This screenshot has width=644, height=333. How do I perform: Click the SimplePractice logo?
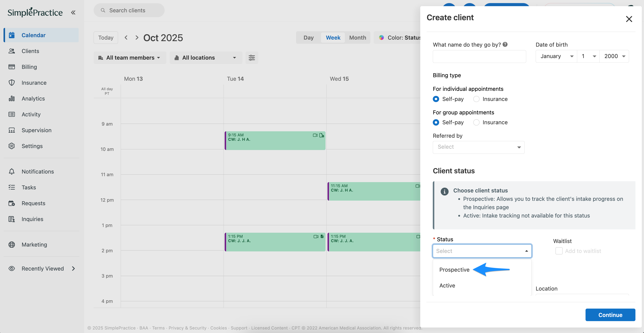pos(35,12)
